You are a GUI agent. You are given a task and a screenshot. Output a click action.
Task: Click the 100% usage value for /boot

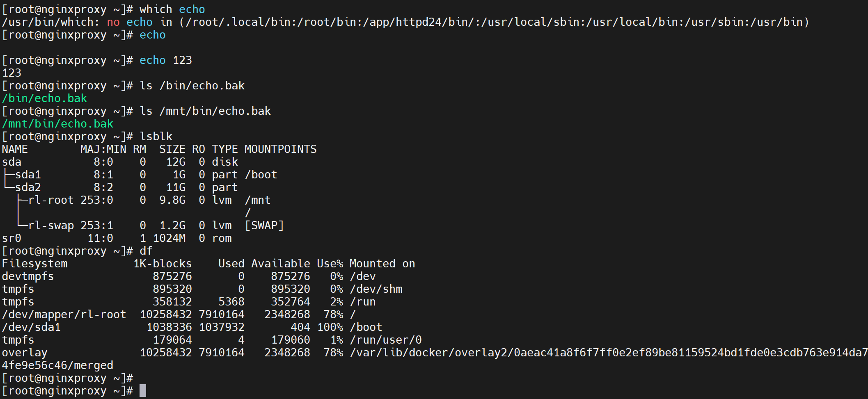pos(330,327)
